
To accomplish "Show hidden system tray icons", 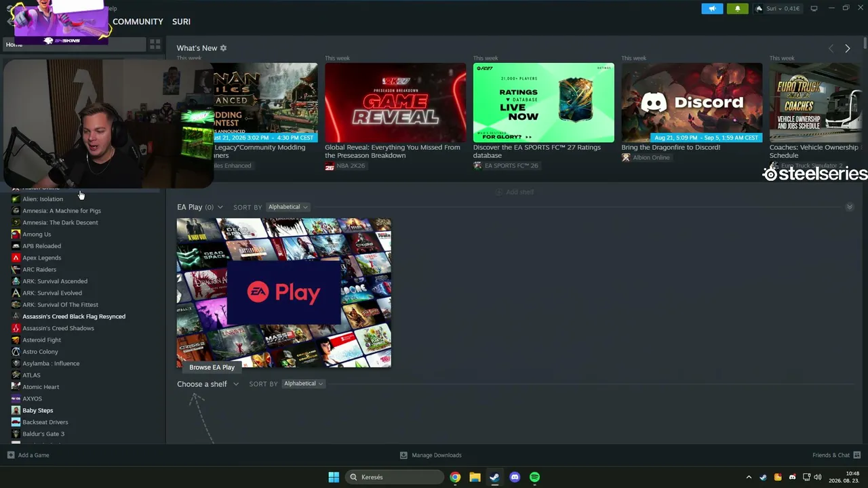I will (749, 477).
